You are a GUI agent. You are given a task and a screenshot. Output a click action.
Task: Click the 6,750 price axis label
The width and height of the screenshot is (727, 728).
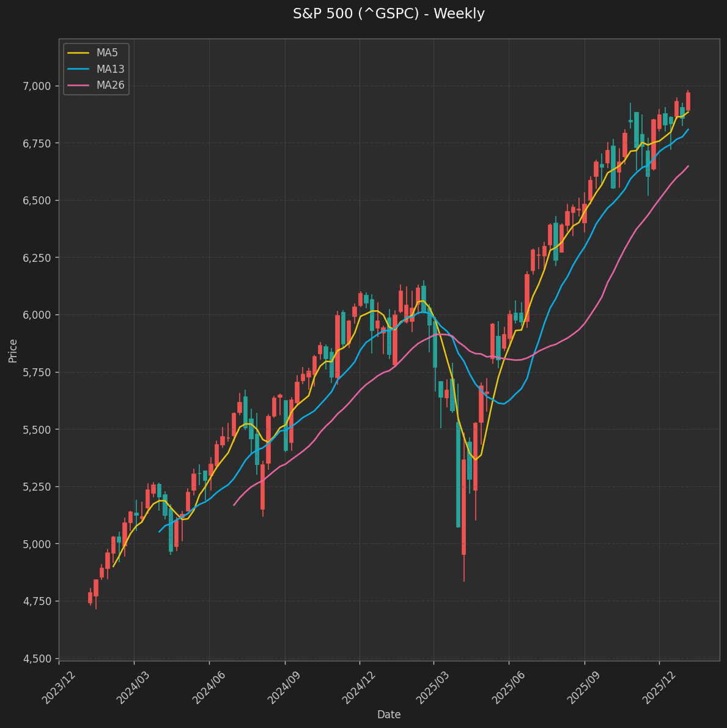pos(37,144)
